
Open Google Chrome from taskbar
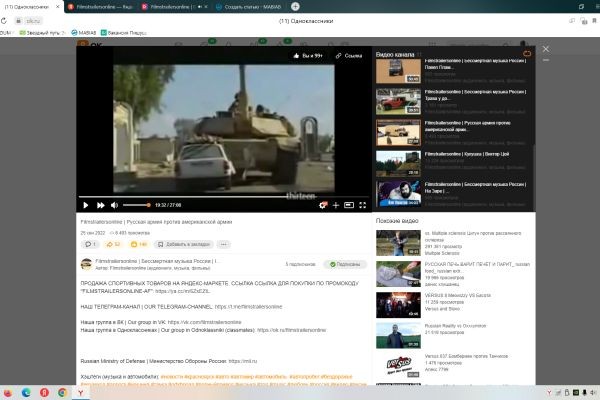[62, 393]
